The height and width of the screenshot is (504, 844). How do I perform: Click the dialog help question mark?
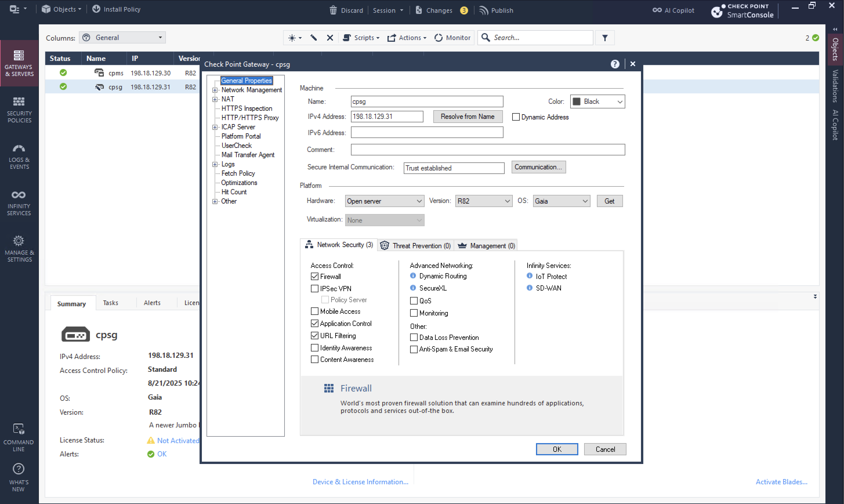click(615, 64)
